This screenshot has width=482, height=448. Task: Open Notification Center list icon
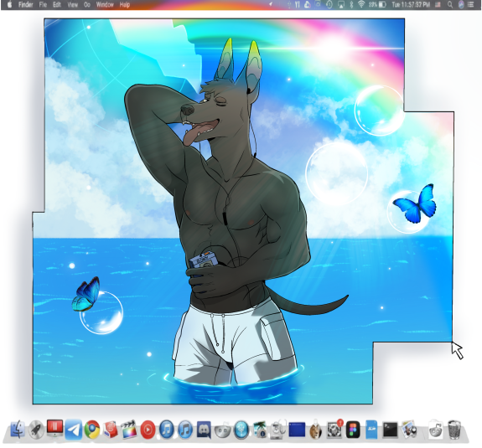point(470,5)
